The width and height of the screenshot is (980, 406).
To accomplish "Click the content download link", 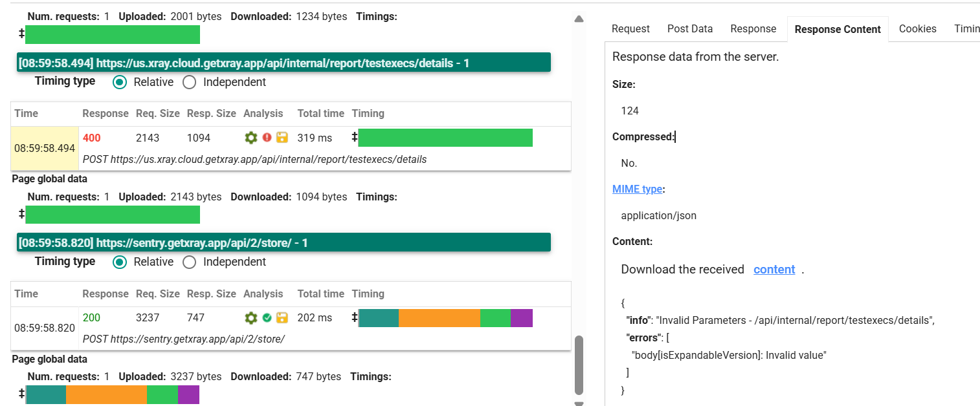I will tap(774, 270).
